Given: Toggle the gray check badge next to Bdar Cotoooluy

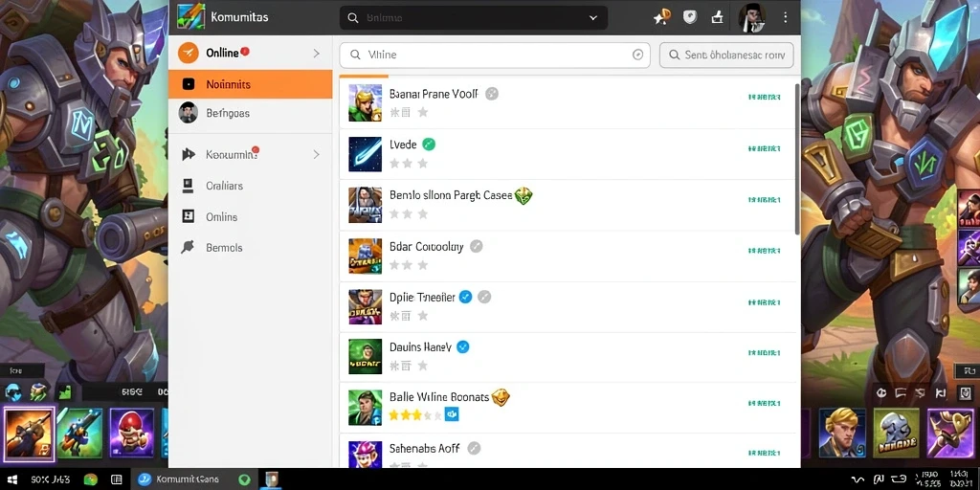Looking at the screenshot, I should coord(477,246).
